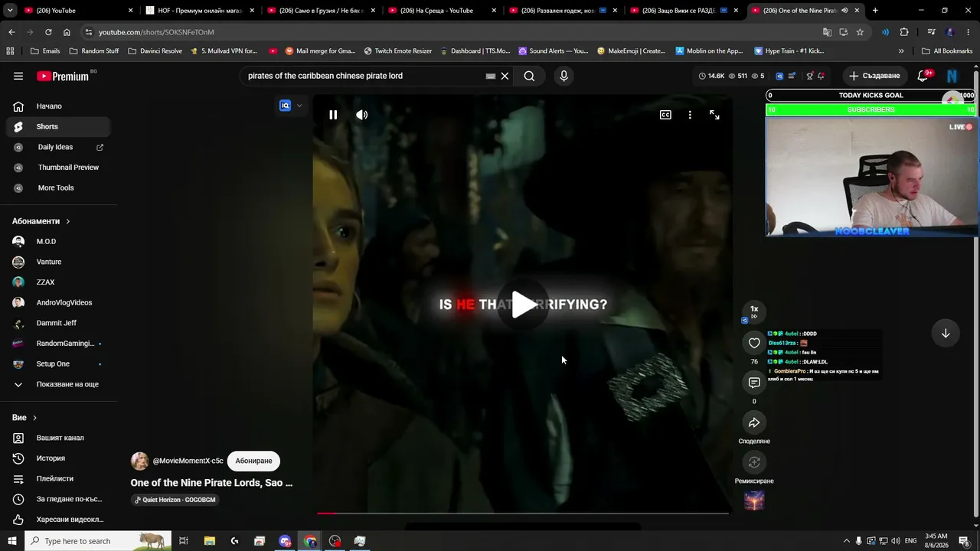Viewport: 980px width, 551px height.
Task: Run the search with the magnifier button
Action: [x=529, y=76]
